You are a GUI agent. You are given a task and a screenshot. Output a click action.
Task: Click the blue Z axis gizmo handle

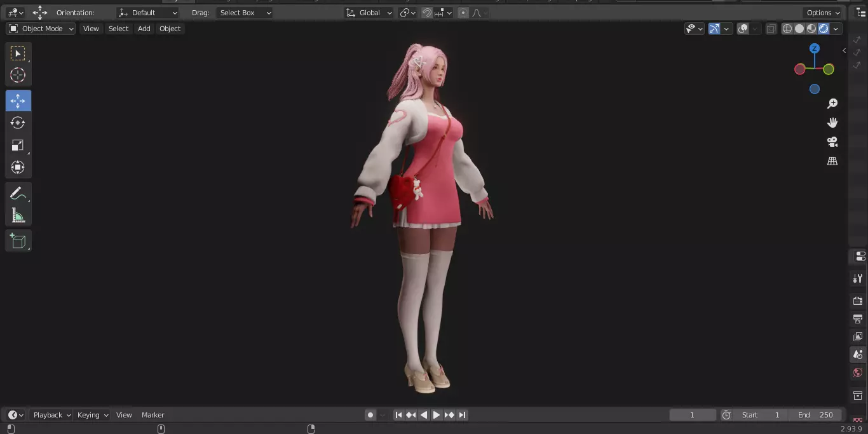[815, 48]
